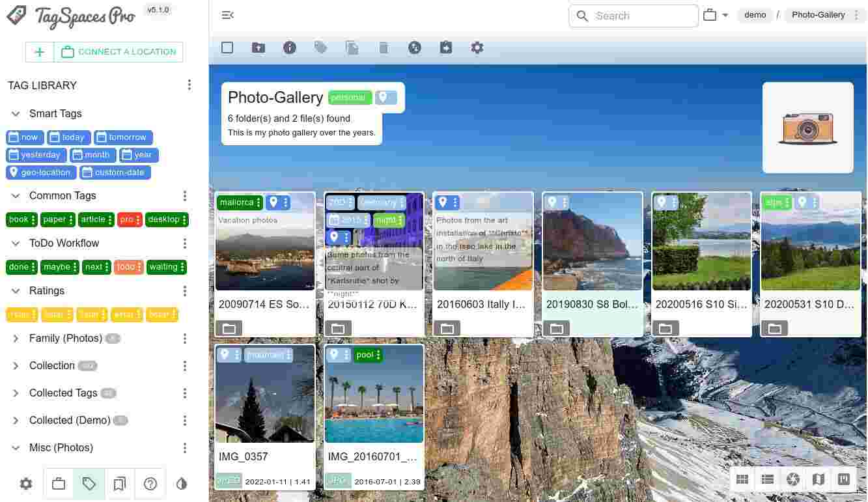Open the help and feedback tab

(150, 484)
